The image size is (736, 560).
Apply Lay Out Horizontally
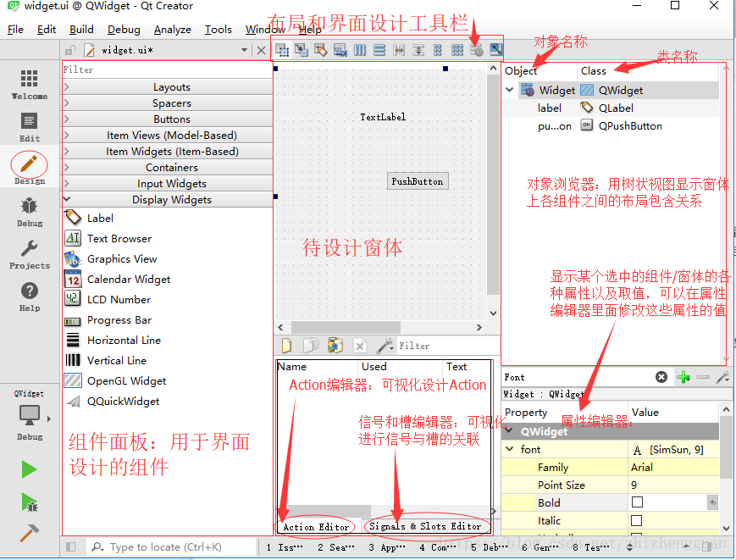tap(360, 50)
